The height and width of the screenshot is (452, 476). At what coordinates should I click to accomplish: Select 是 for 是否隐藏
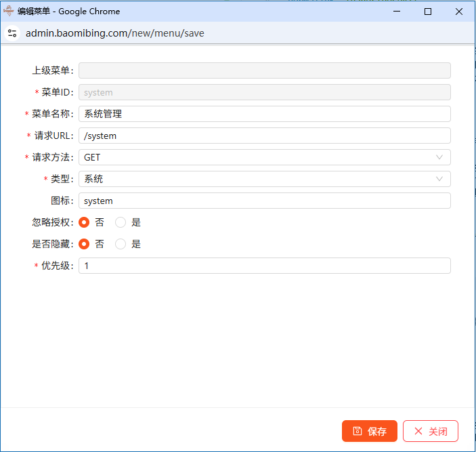click(x=121, y=244)
